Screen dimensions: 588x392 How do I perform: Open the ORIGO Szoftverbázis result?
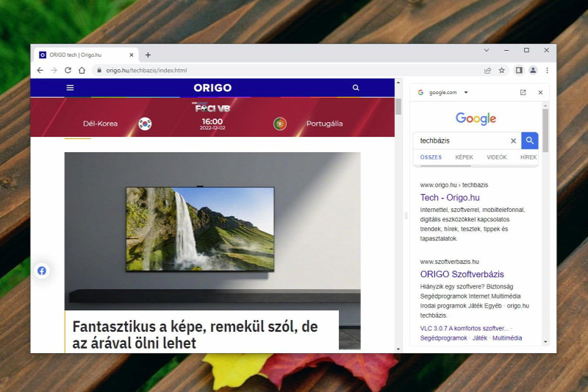(x=462, y=274)
